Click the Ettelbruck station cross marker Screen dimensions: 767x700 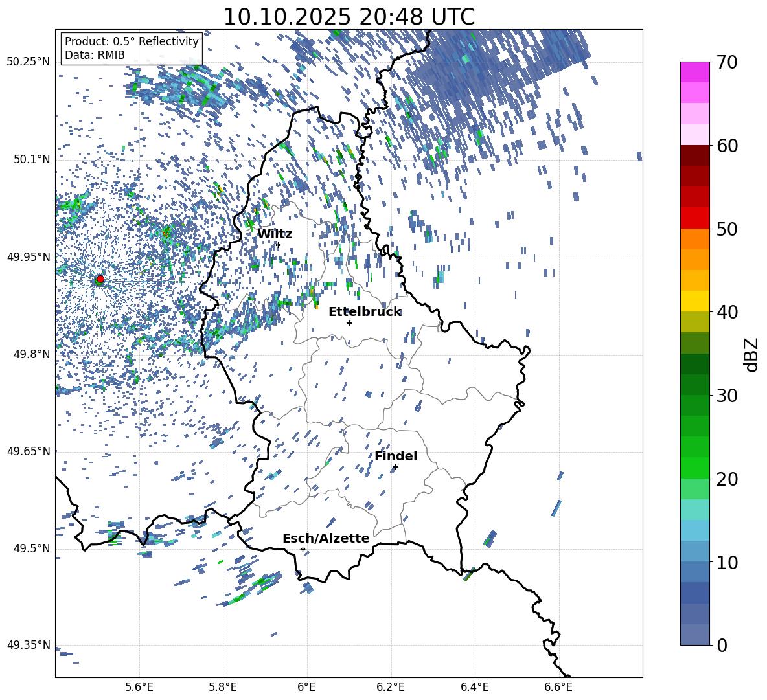click(x=349, y=322)
